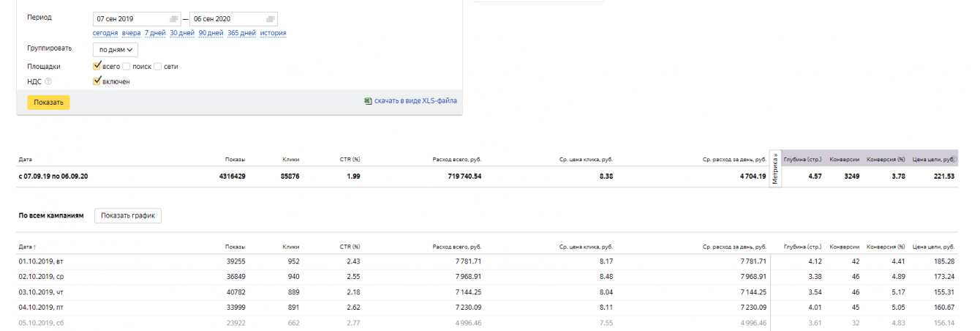Screen dimensions: 980x331
Task: Click the 'Показать график' button
Action: [128, 216]
